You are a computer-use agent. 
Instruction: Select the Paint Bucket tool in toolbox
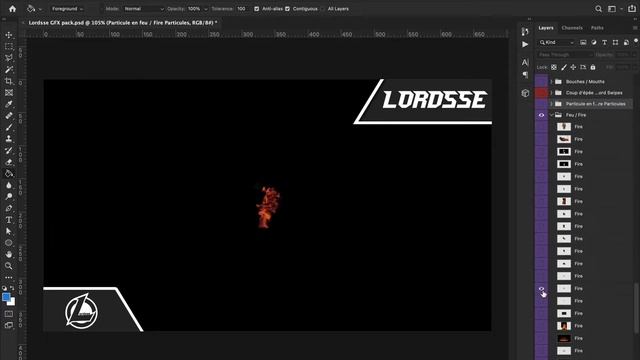[9, 173]
